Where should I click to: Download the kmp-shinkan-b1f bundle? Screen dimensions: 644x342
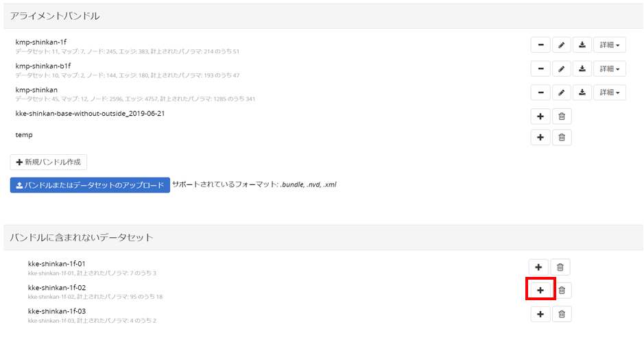(x=582, y=69)
